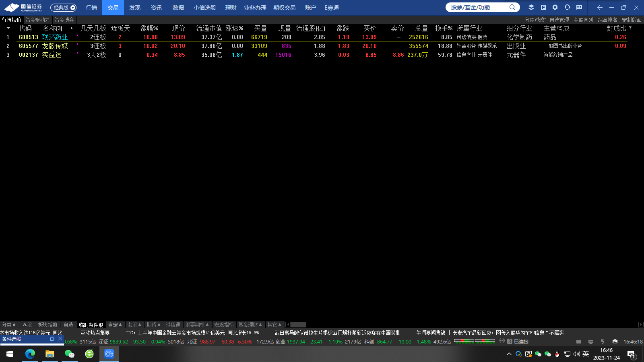This screenshot has width=644, height=362.
Task: Open WeChat from taskbar
Action: 69,354
